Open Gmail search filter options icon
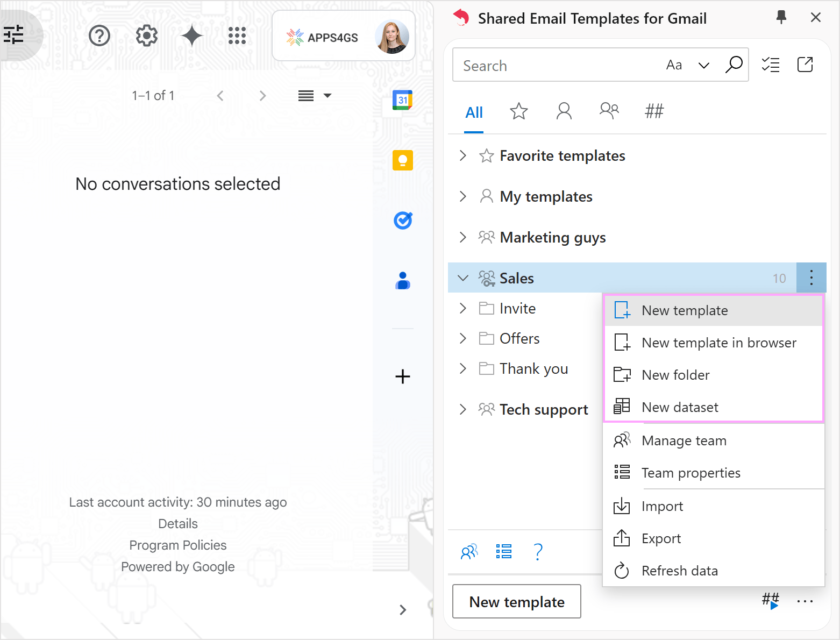 13,35
